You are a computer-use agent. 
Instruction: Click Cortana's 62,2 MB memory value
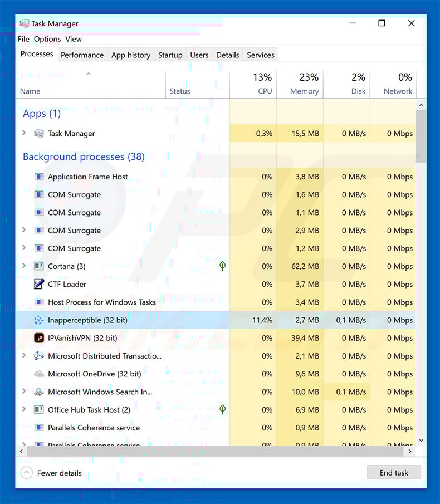coord(305,266)
